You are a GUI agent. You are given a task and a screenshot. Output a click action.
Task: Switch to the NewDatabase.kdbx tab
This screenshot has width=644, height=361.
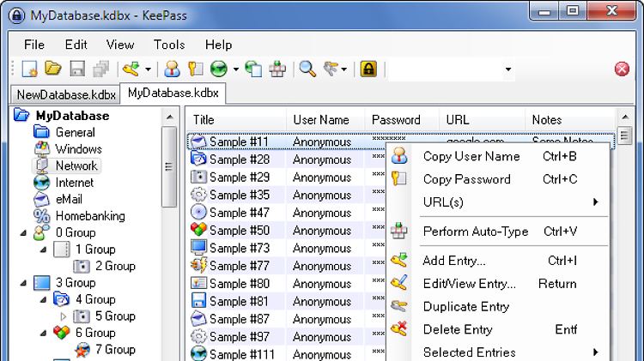pos(66,95)
